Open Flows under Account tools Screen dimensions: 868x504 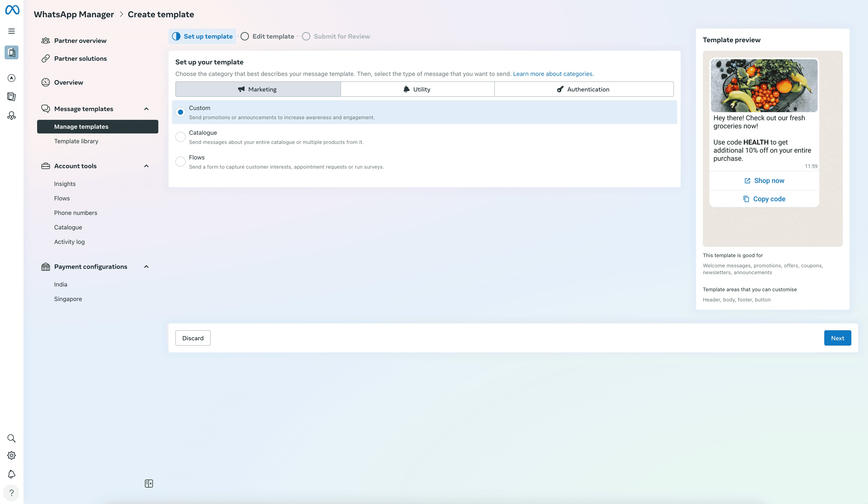(62, 198)
